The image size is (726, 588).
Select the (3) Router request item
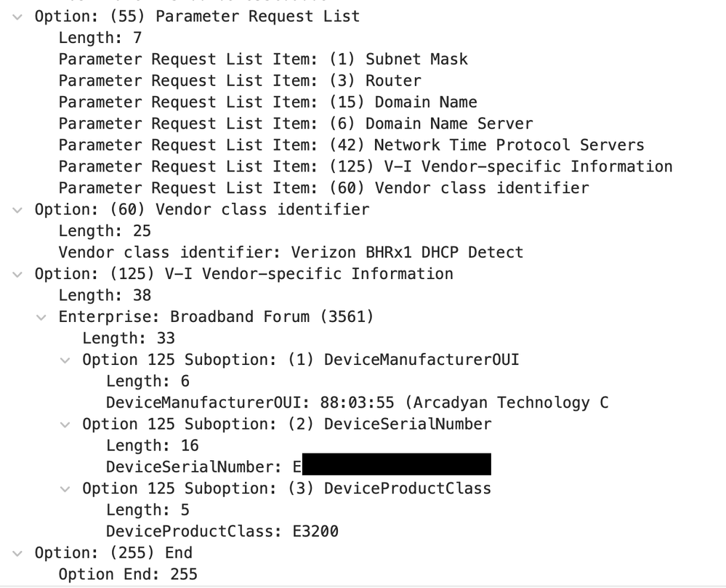240,81
